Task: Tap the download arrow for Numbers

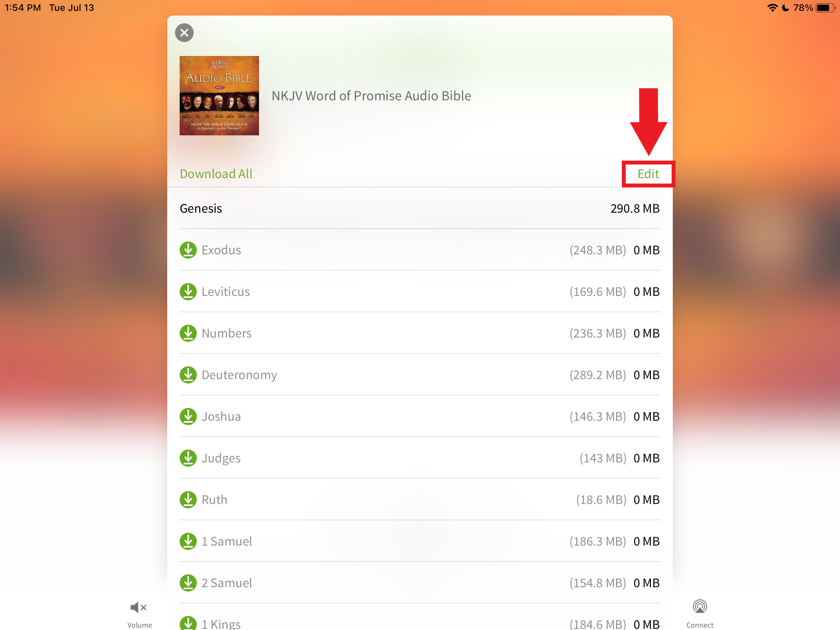Action: point(188,333)
